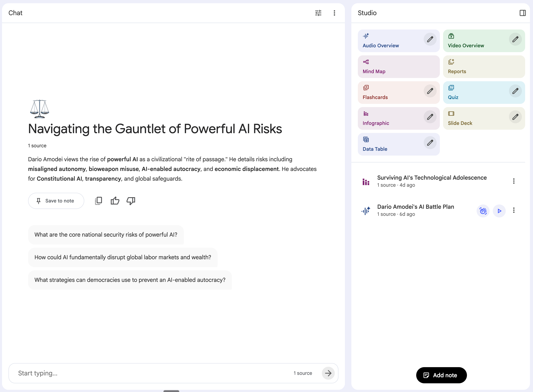Copy the summary to clipboard

pyautogui.click(x=98, y=201)
